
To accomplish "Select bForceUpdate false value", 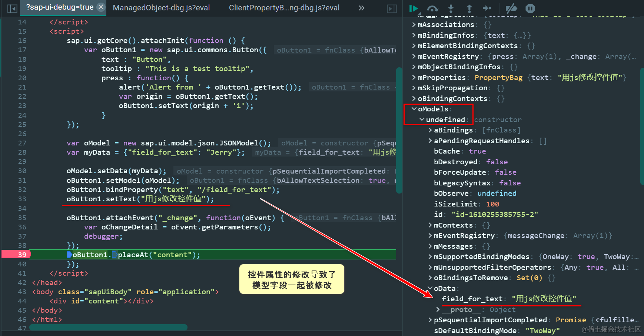I will 506,172.
